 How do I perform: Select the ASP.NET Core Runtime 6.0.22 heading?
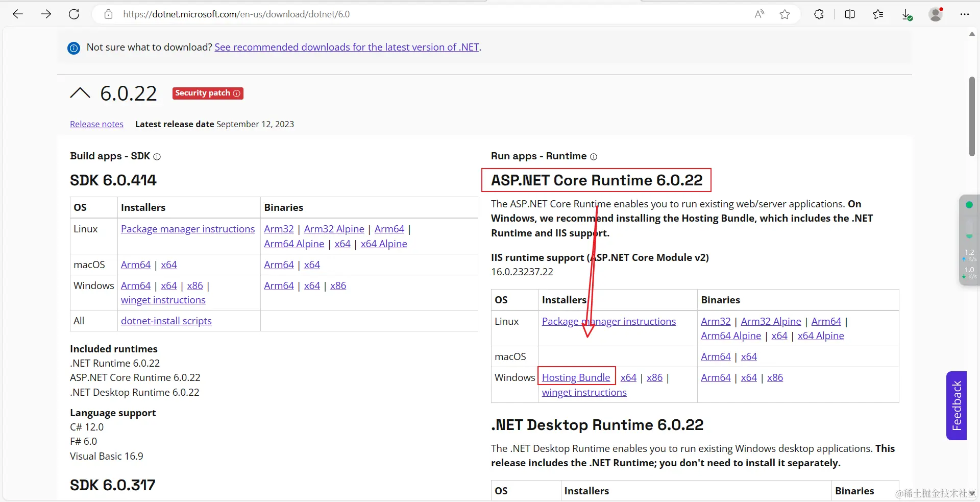597,180
